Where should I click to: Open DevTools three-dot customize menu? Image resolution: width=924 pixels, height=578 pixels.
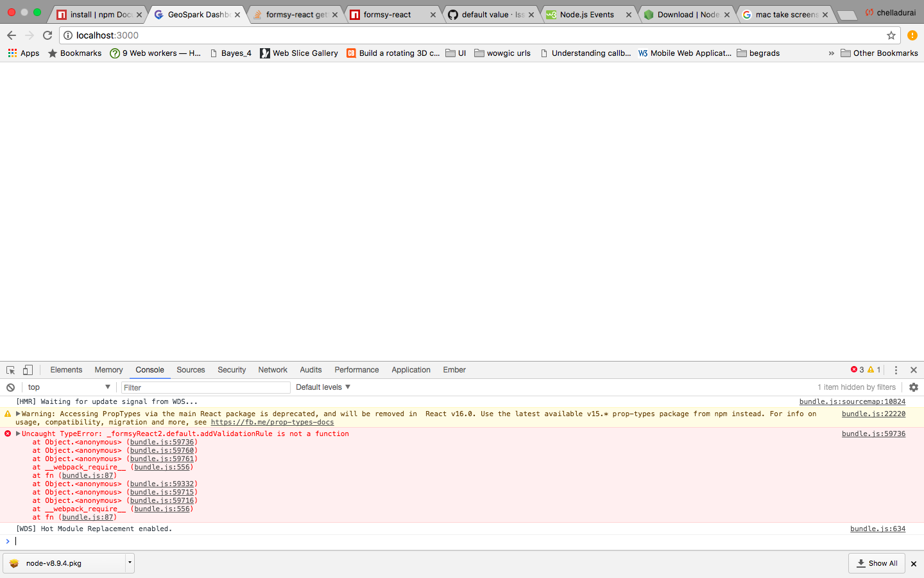point(896,370)
